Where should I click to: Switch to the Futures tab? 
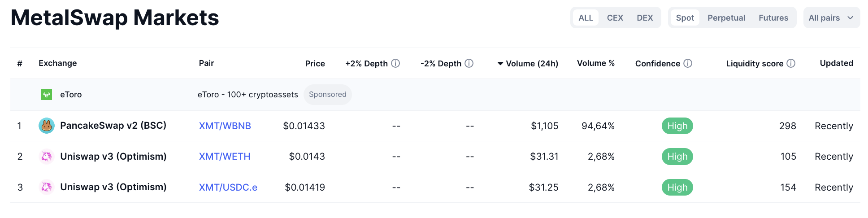pyautogui.click(x=773, y=18)
